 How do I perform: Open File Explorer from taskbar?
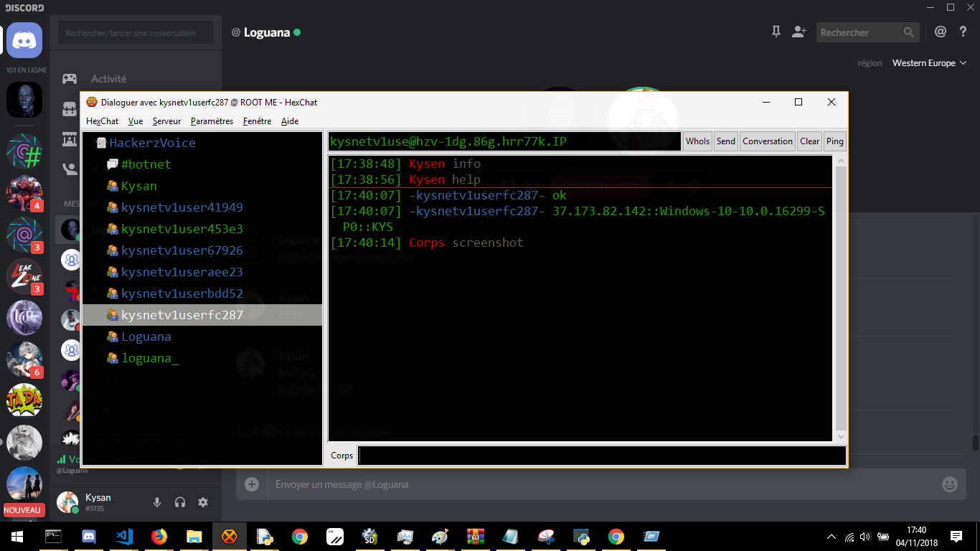(194, 536)
